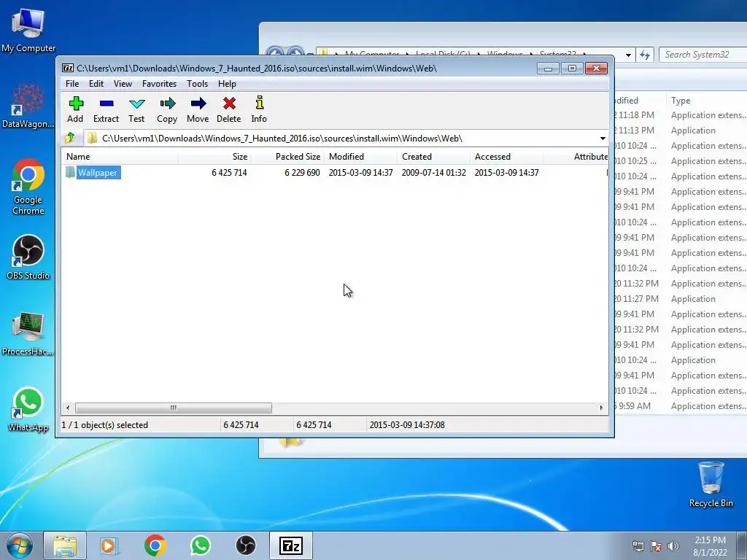Launch OBS Studio desktop shortcut
Image resolution: width=747 pixels, height=560 pixels.
click(x=28, y=257)
